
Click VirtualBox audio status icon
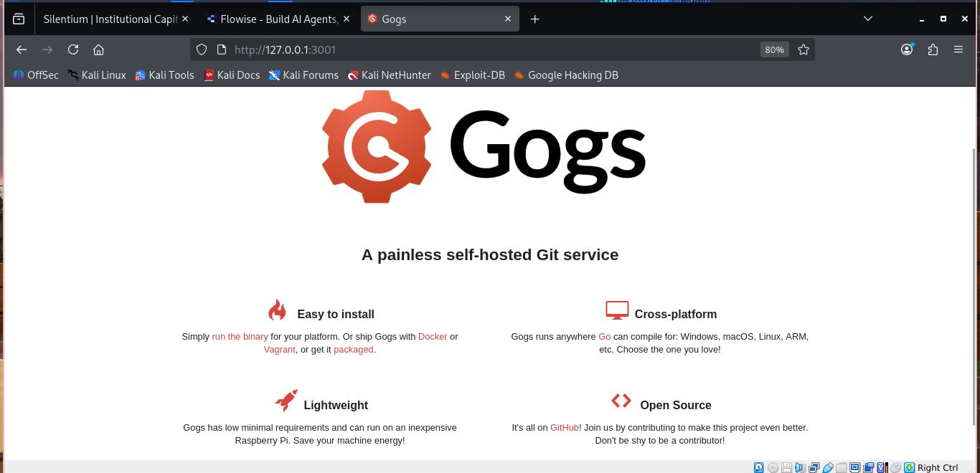tap(800, 467)
